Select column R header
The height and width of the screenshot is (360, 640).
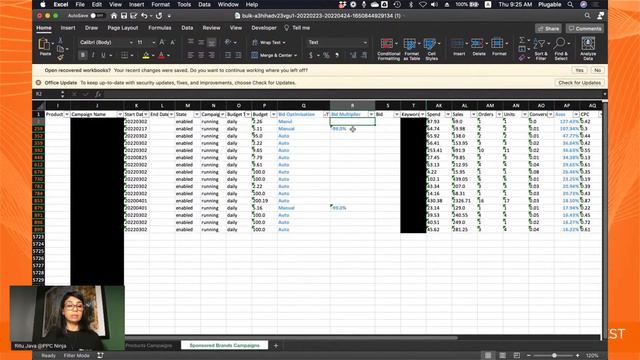click(352, 106)
